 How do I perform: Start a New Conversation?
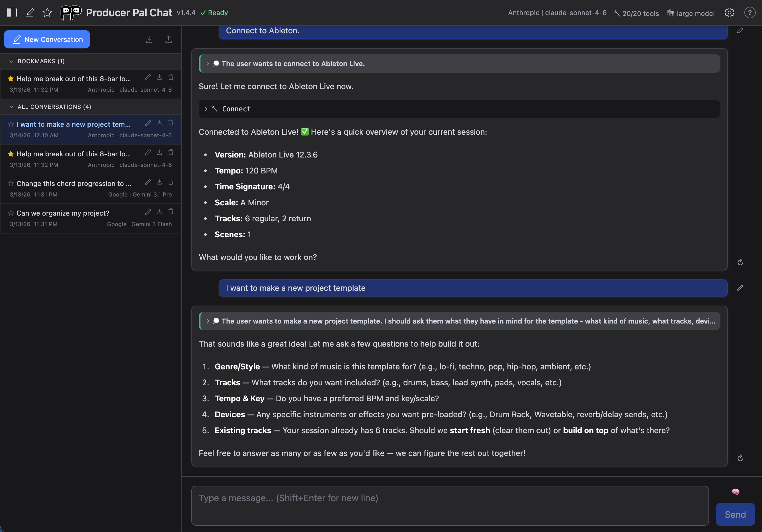click(x=47, y=39)
